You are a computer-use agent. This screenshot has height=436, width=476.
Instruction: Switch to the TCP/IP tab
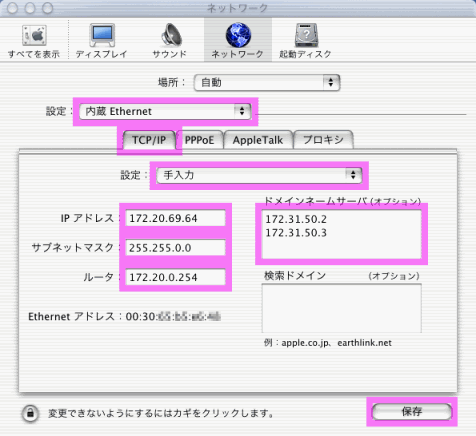pyautogui.click(x=149, y=140)
